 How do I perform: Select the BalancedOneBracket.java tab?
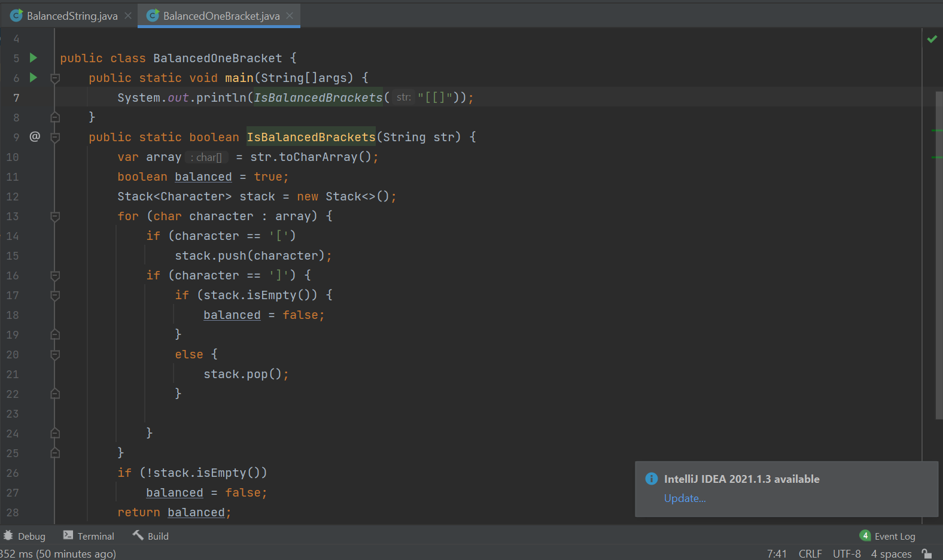pyautogui.click(x=221, y=16)
